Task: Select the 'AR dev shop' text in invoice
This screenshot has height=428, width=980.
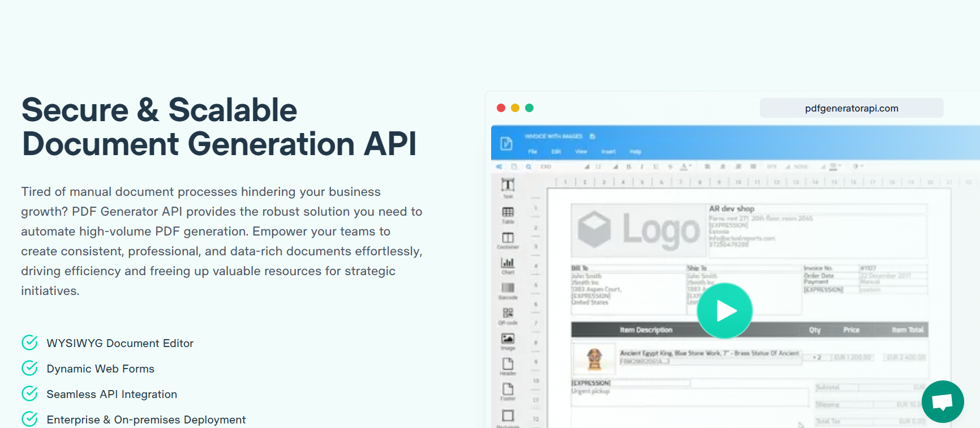Action: pos(732,209)
